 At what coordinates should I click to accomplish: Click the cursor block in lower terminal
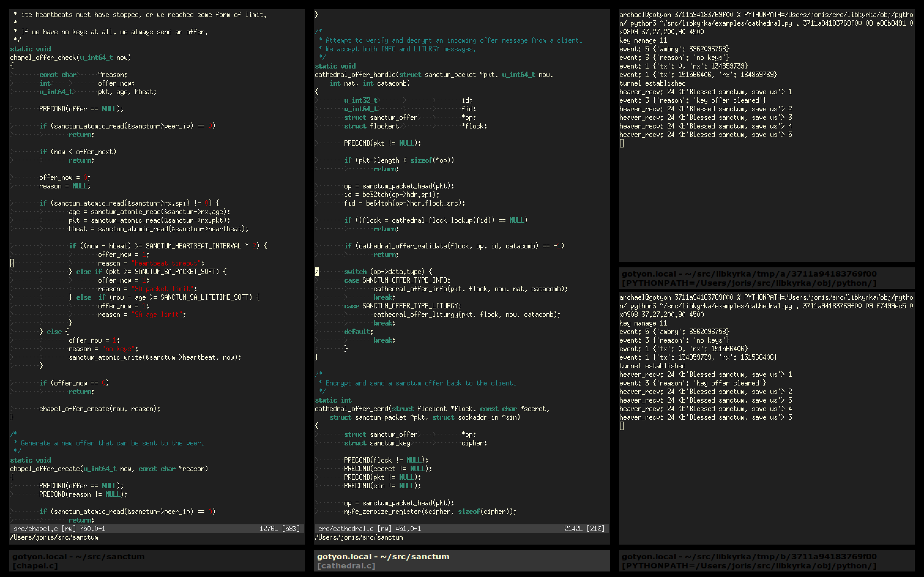pos(622,426)
